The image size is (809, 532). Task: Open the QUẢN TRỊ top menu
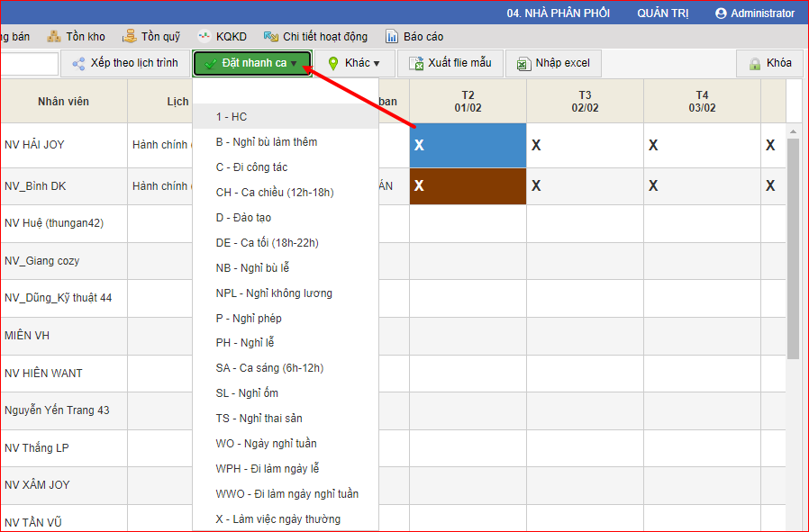click(662, 14)
